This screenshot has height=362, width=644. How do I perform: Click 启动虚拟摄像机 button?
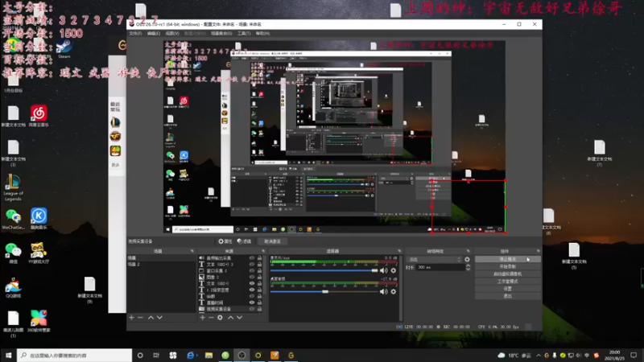[508, 274]
